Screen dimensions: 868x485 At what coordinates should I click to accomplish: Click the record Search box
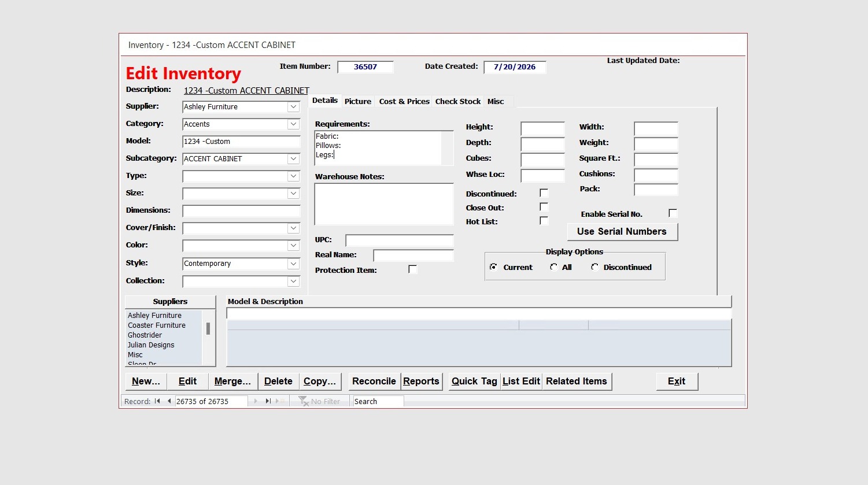click(378, 401)
